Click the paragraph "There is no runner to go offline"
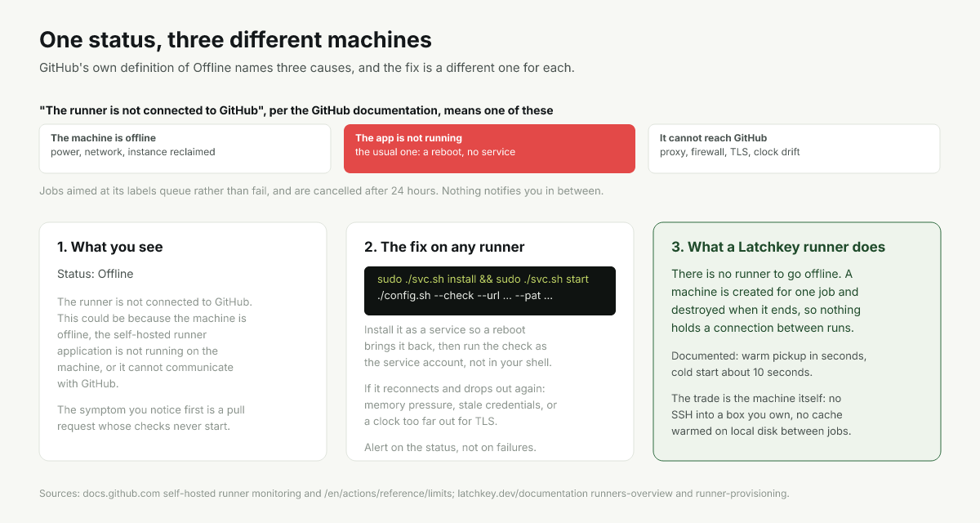Image resolution: width=980 pixels, height=523 pixels. tap(766, 301)
